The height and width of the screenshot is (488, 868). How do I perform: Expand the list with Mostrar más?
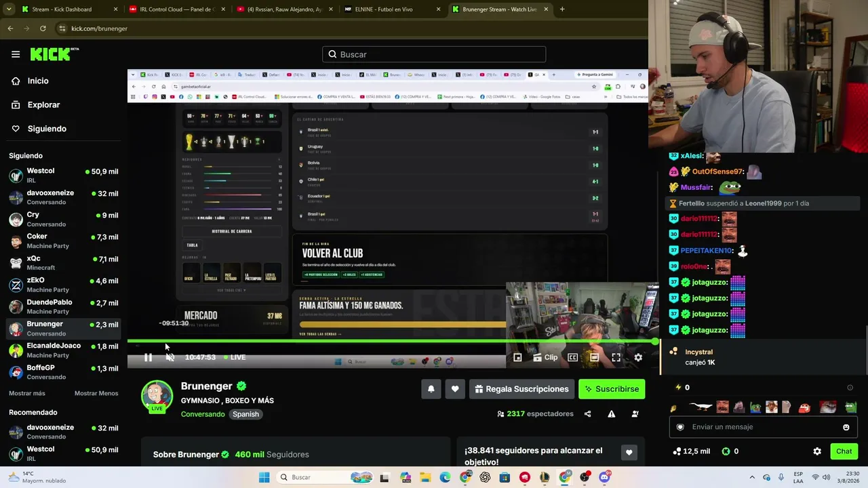pyautogui.click(x=27, y=393)
